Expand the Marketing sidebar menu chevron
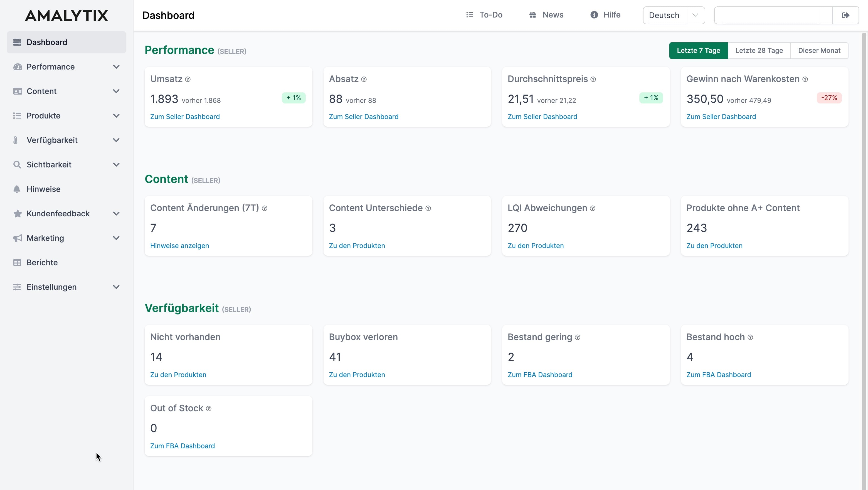Image resolution: width=868 pixels, height=490 pixels. [116, 238]
